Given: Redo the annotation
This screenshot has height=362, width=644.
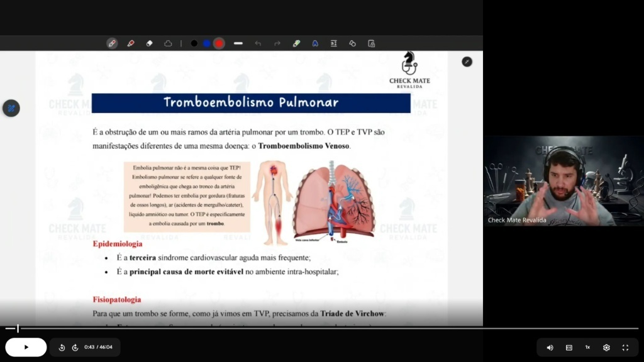Looking at the screenshot, I should pyautogui.click(x=277, y=43).
